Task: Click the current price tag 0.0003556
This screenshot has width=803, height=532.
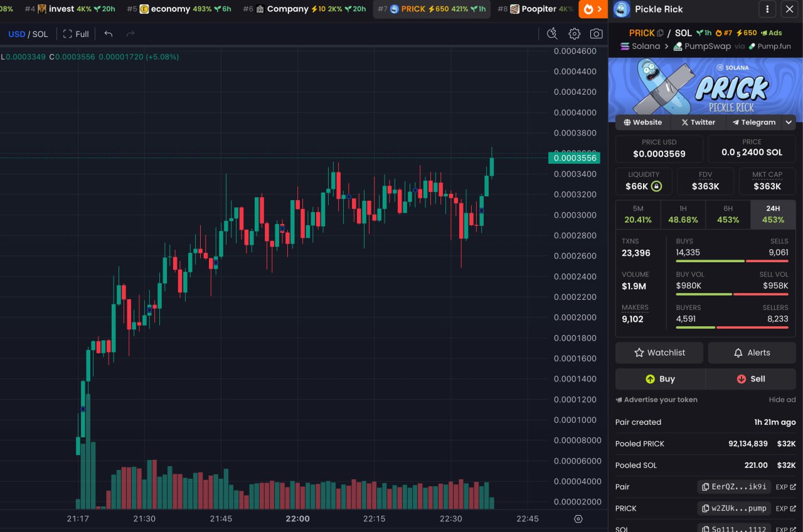Action: [x=574, y=158]
